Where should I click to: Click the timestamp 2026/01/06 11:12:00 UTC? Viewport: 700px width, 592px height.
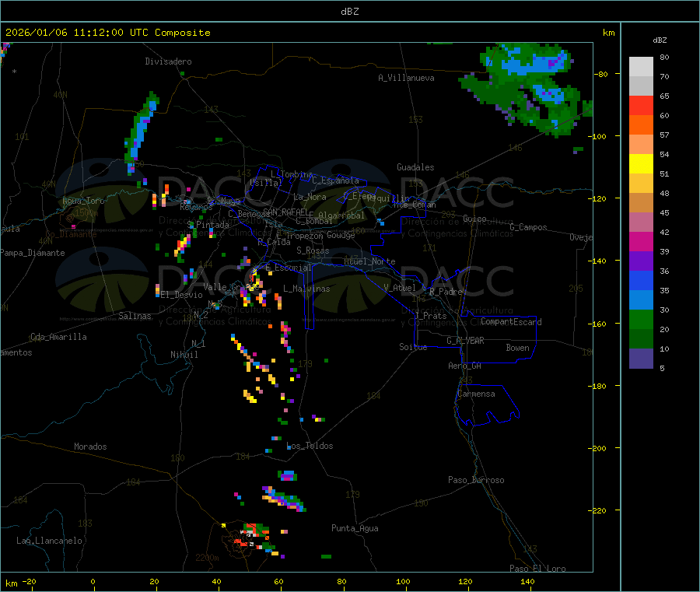(77, 33)
